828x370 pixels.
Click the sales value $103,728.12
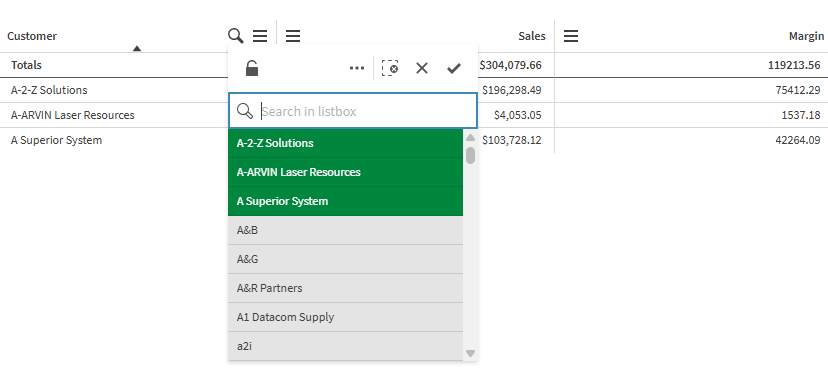[512, 140]
